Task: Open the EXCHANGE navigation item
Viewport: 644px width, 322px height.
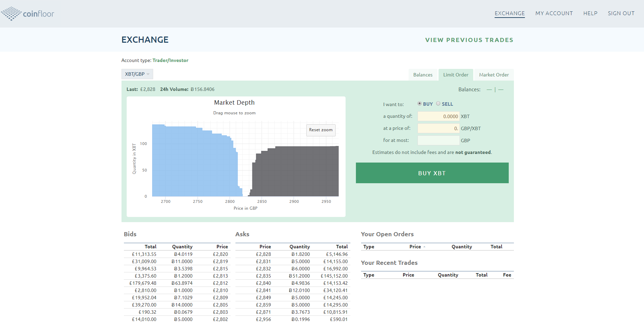Action: pos(510,13)
